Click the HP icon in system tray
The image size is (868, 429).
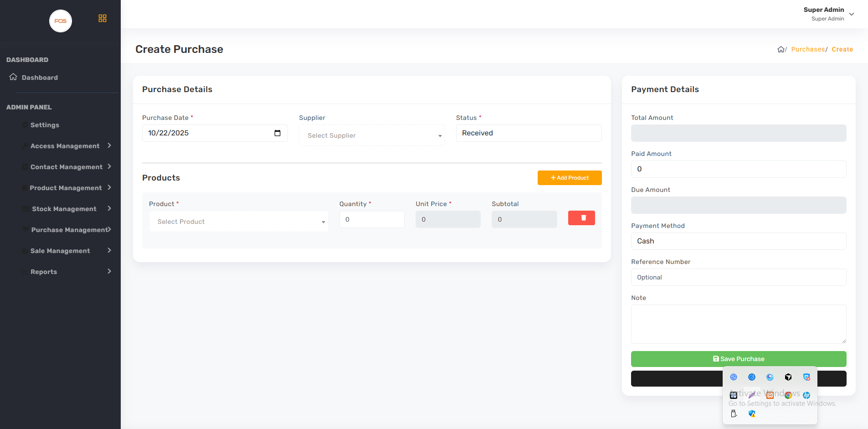coord(806,395)
